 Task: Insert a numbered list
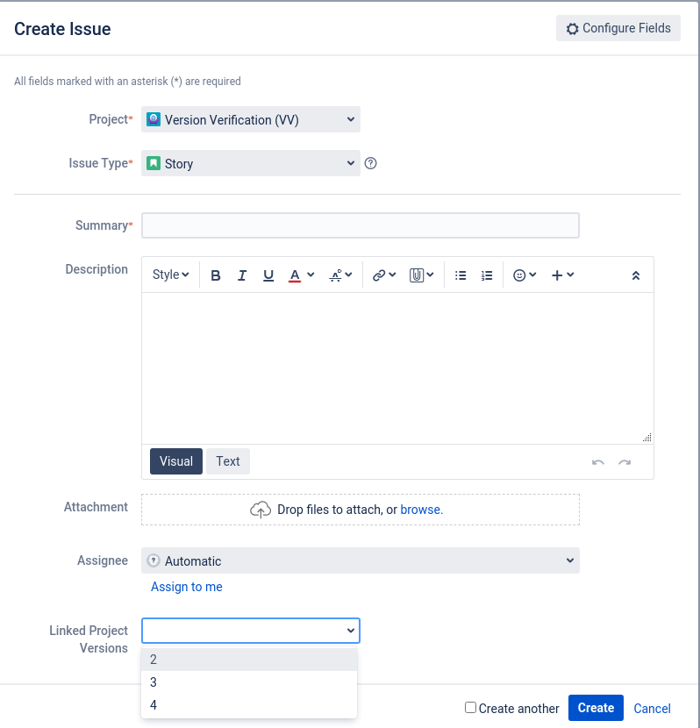487,275
